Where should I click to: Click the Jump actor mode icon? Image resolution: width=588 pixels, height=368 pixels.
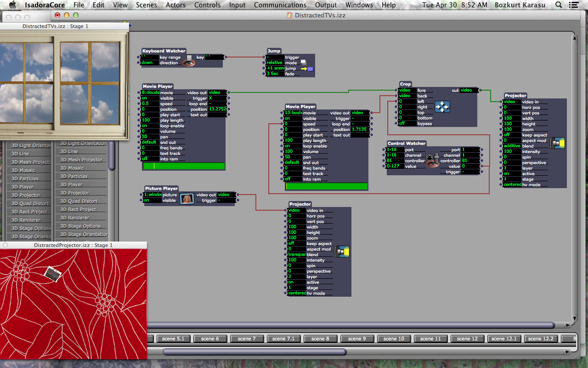[x=304, y=62]
